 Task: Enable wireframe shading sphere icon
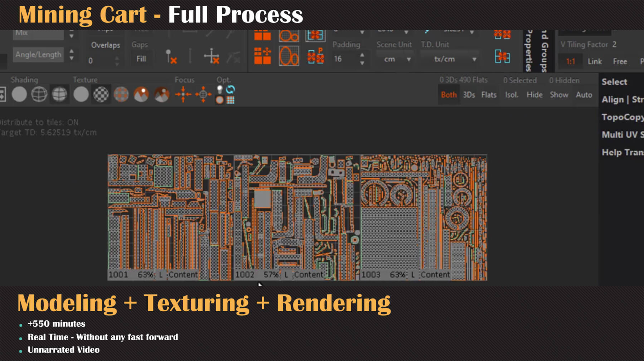click(39, 95)
